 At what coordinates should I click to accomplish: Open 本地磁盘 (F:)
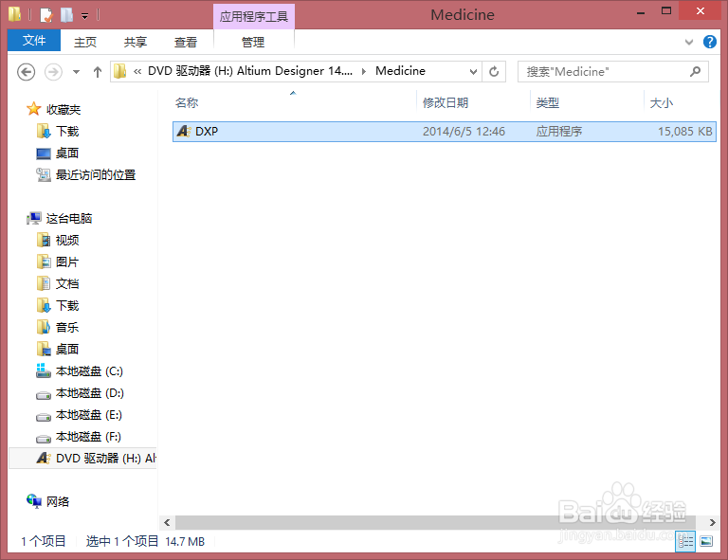(88, 437)
